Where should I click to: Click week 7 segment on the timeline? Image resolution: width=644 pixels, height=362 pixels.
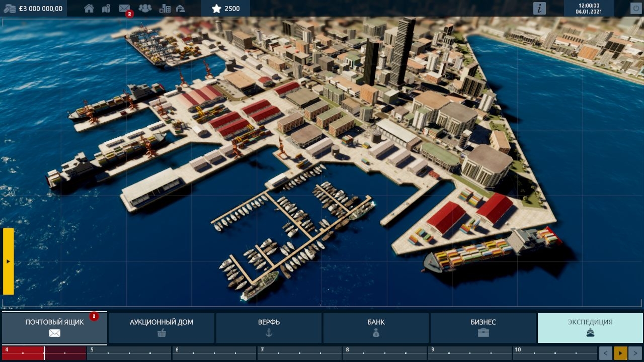(x=299, y=353)
